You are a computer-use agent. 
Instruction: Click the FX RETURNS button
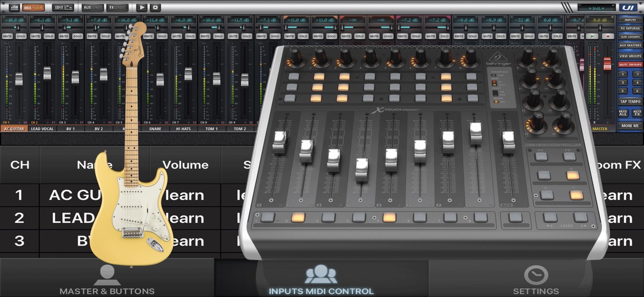630,28
